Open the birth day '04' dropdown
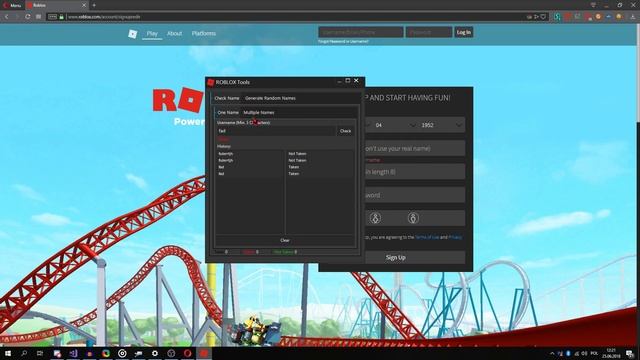The width and height of the screenshot is (640, 360). [394, 125]
